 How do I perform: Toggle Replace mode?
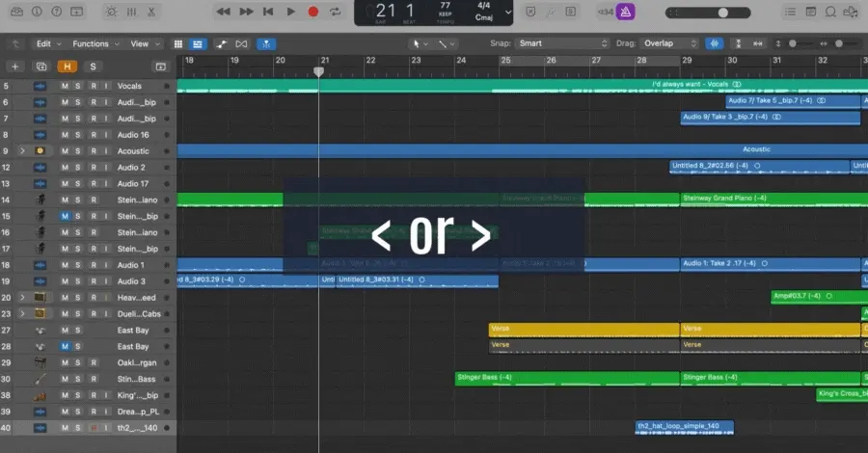click(530, 12)
